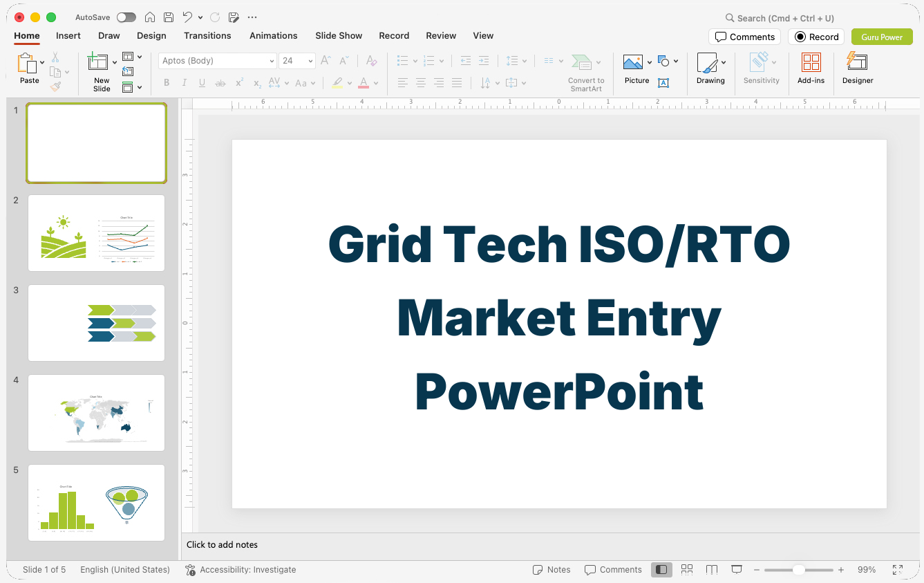This screenshot has width=924, height=583.
Task: Decrease the font size
Action: [344, 61]
